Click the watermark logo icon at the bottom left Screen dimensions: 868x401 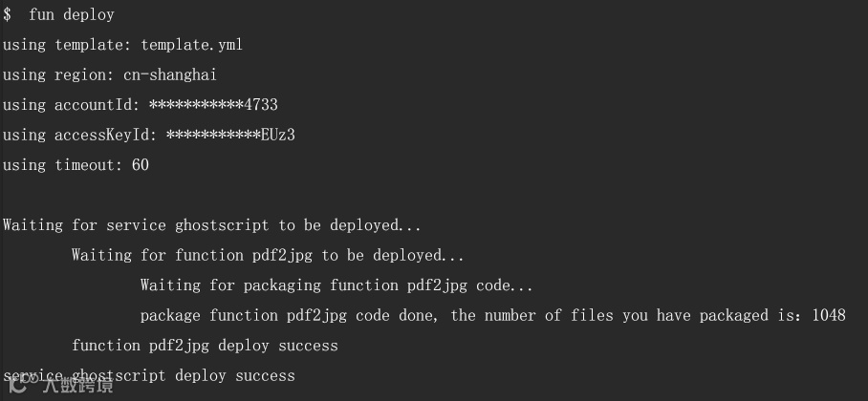(18, 385)
